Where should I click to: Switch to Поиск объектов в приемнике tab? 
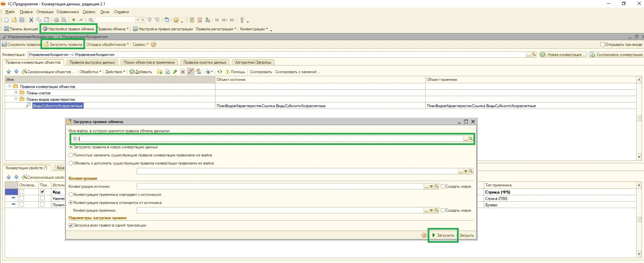point(149,62)
